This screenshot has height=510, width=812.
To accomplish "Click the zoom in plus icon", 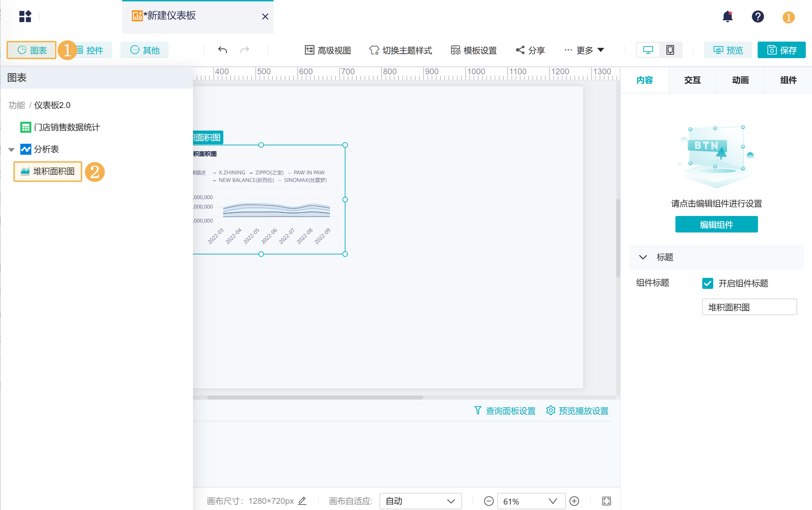I will (x=574, y=501).
